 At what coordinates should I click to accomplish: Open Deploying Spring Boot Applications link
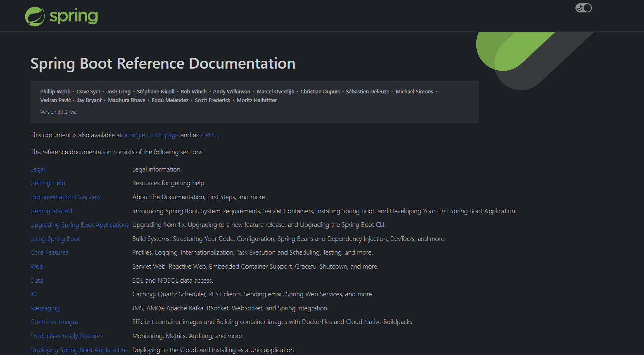tap(79, 350)
